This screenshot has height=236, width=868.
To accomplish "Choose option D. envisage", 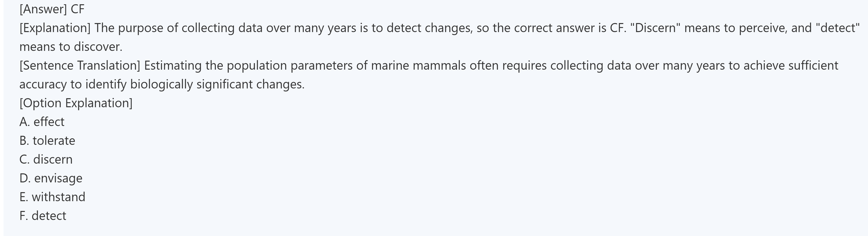I will point(51,178).
